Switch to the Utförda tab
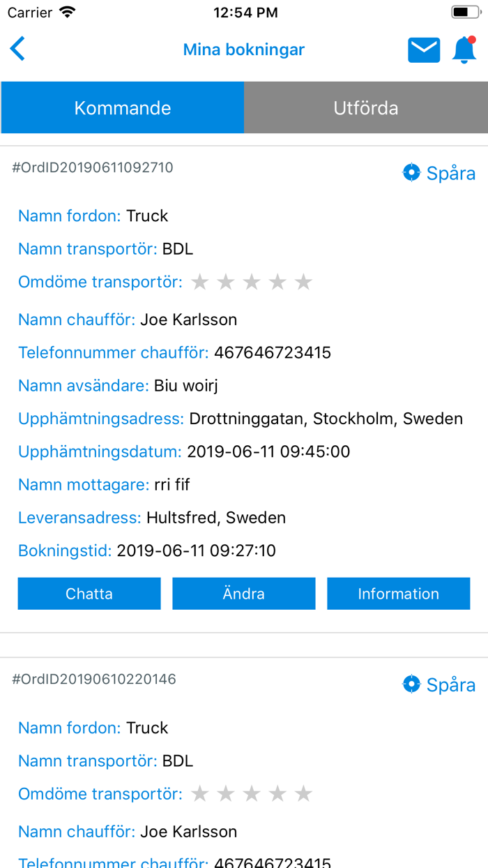 [x=366, y=108]
